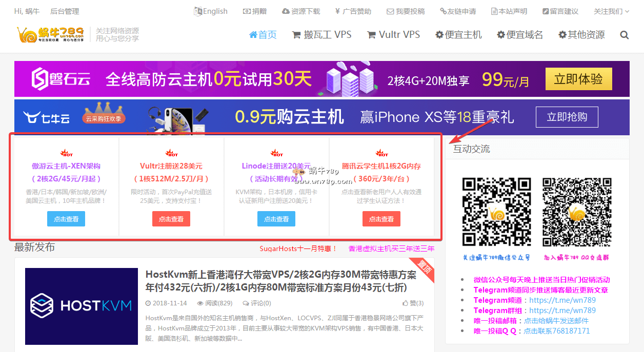The width and height of the screenshot is (644, 352).
Task: Click the WeChat public account QR code
Action: 496,212
